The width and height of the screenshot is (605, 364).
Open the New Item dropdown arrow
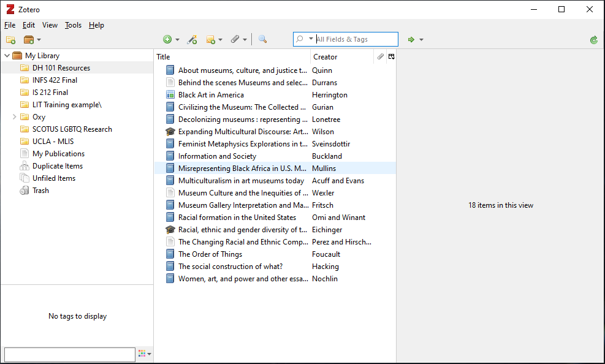point(178,40)
